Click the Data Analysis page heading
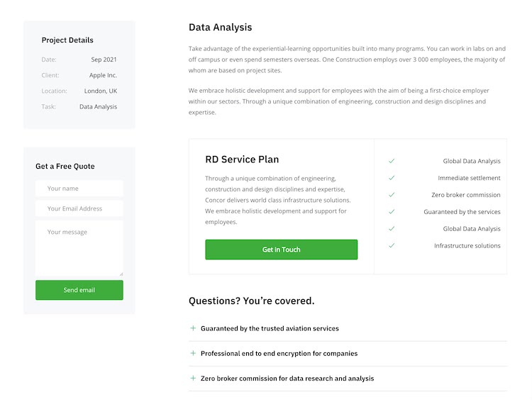Viewport: 532px width, 409px height. [220, 28]
